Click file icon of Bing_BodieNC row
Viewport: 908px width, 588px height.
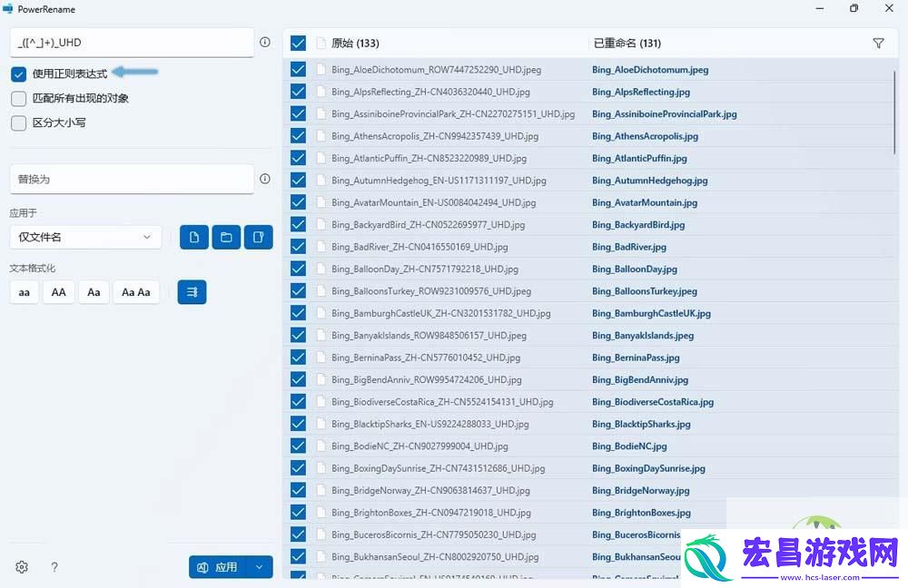tap(321, 446)
